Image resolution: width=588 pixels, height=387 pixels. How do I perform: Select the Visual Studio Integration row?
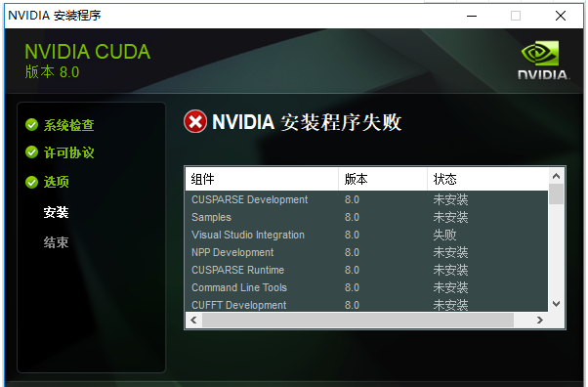tap(366, 235)
